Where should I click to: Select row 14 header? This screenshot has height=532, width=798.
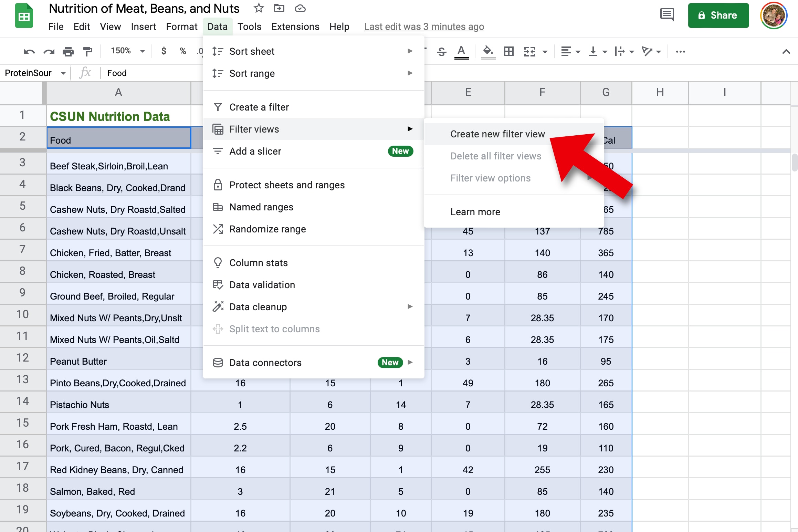point(23,401)
